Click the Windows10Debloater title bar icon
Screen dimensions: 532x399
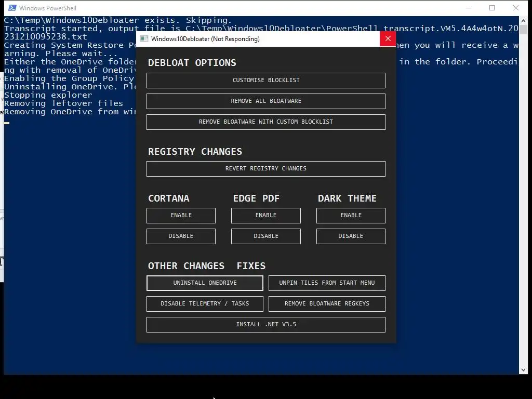pos(144,38)
